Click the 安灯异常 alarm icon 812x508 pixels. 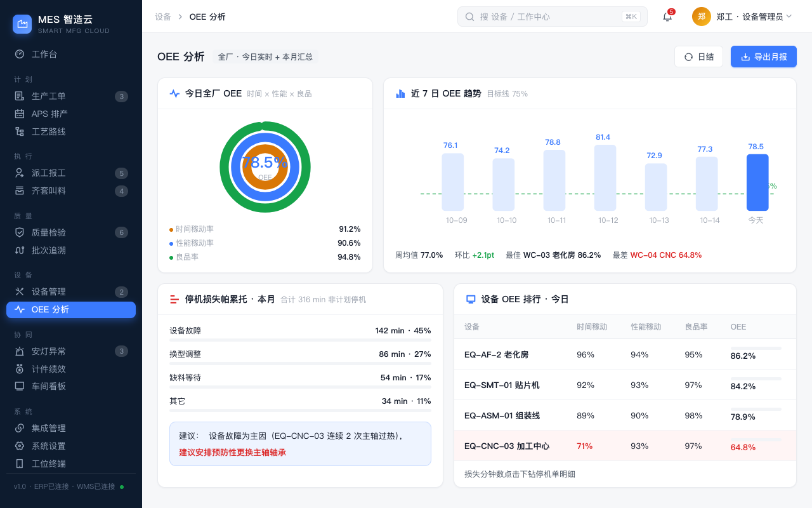coord(20,351)
